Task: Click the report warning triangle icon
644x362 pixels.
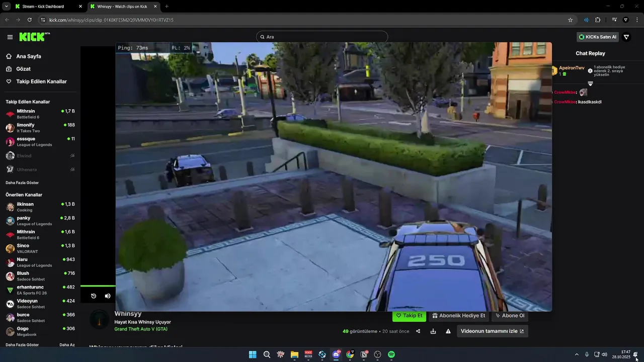Action: [448, 331]
